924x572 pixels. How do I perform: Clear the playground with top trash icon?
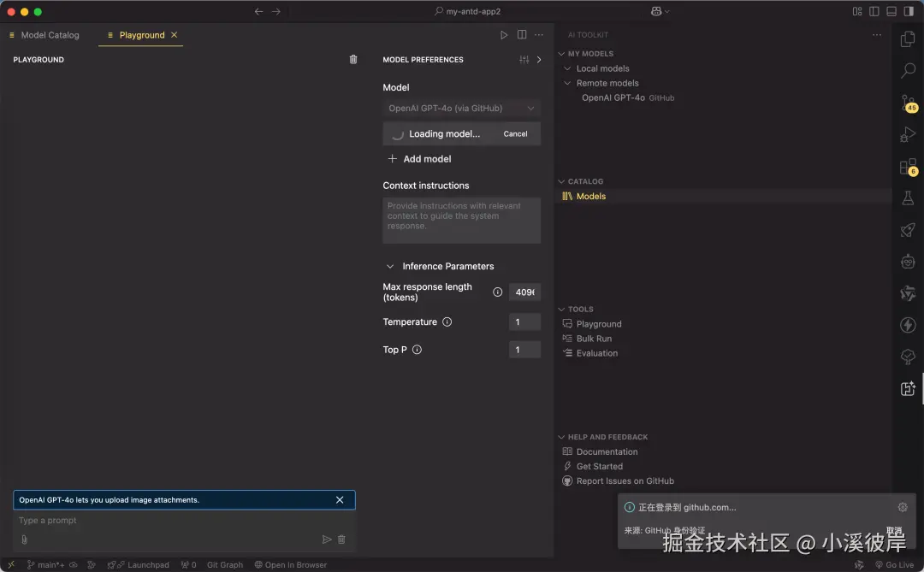[x=353, y=60]
